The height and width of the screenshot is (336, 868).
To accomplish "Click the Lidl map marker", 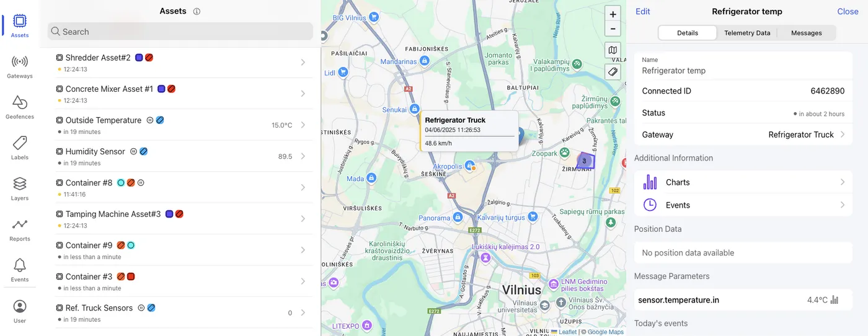I will (x=343, y=73).
